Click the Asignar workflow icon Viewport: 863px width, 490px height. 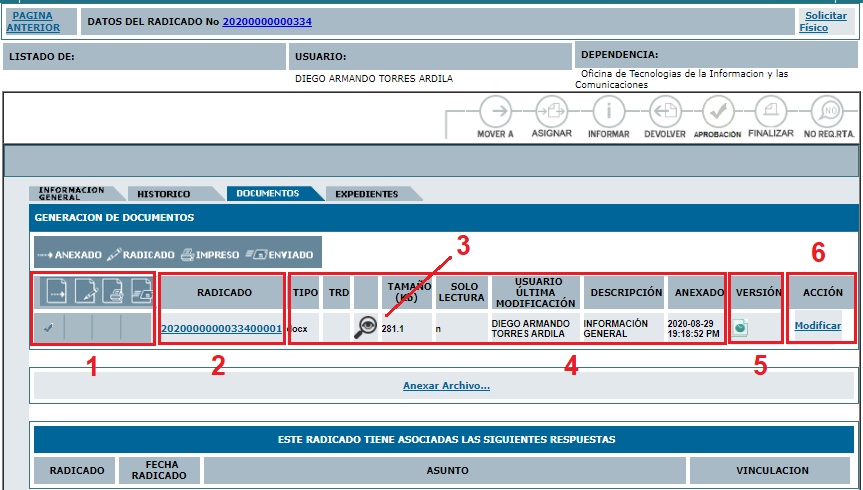click(551, 111)
